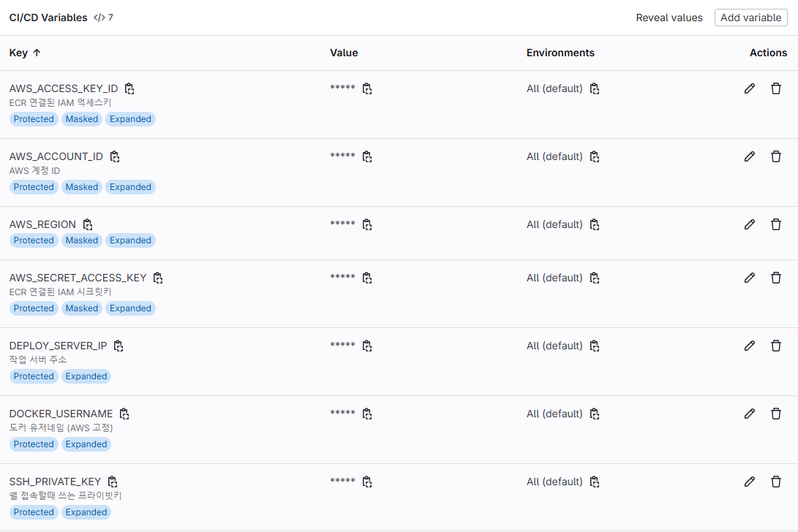
Task: Edit the AWS_ACCOUNT_ID variable
Action: coord(749,156)
